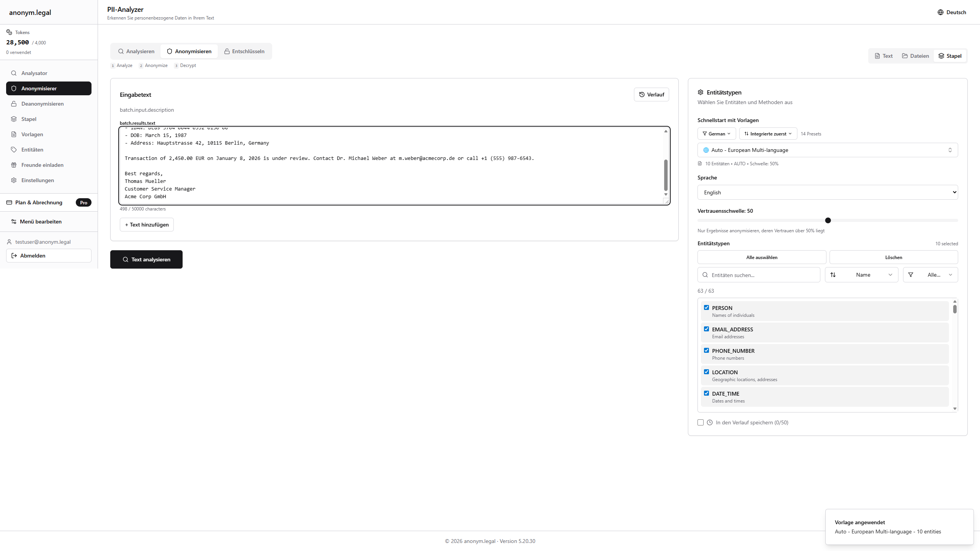
Task: Enable In den Verlauf speichern option
Action: 700,422
